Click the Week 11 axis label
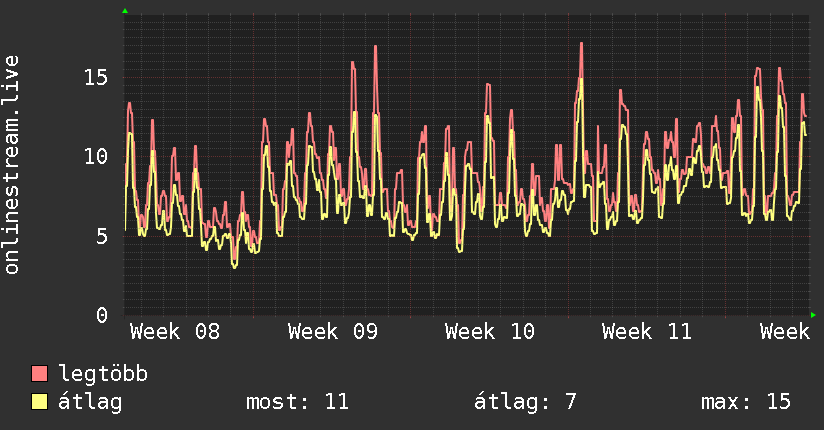Image resolution: width=824 pixels, height=430 pixels. pos(647,332)
